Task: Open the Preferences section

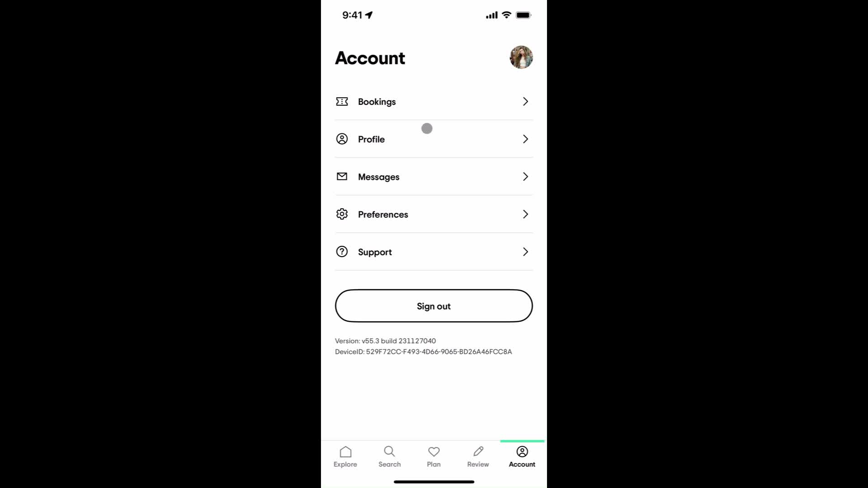Action: 434,214
